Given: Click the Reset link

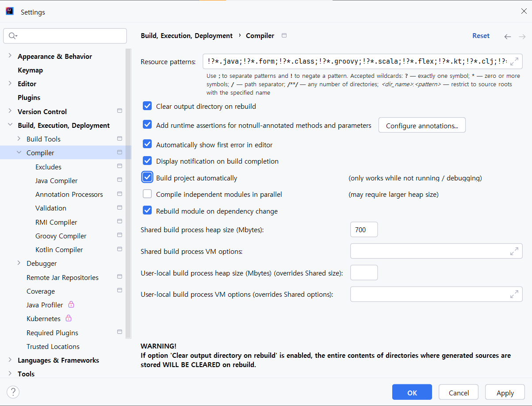Looking at the screenshot, I should coord(481,36).
